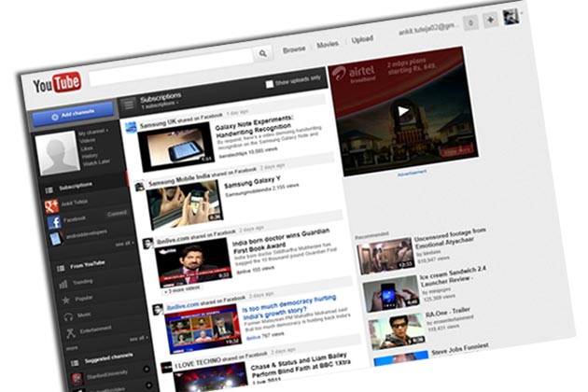Click the Samsung Mobile India channel icon

pos(139,186)
